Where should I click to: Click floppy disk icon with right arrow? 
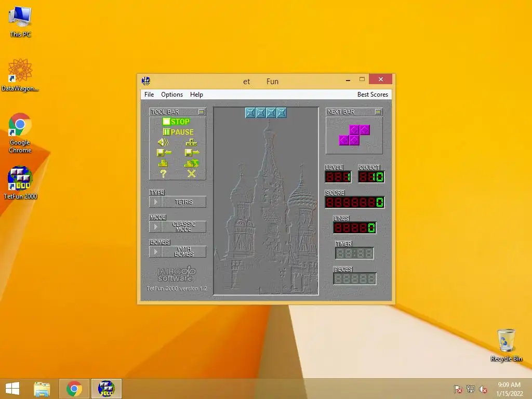pos(192,153)
